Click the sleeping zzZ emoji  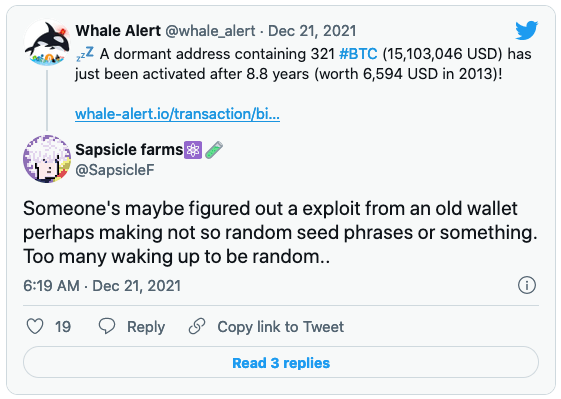(85, 54)
